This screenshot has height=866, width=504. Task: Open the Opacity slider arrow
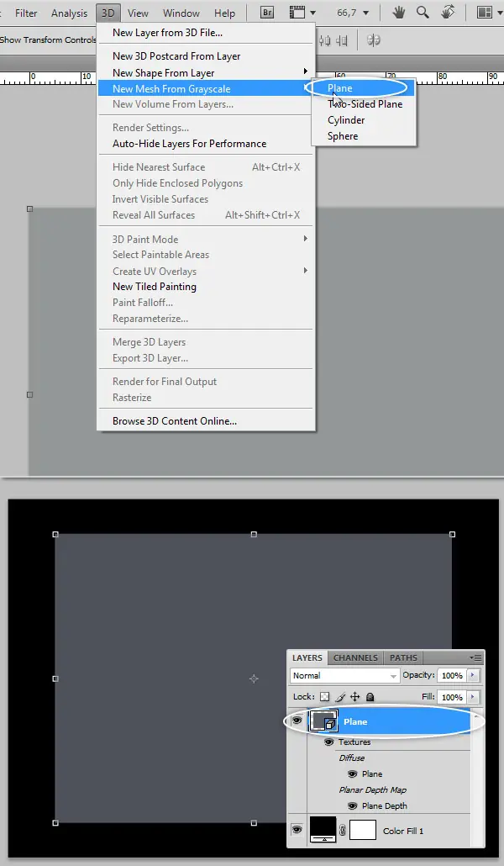[473, 675]
